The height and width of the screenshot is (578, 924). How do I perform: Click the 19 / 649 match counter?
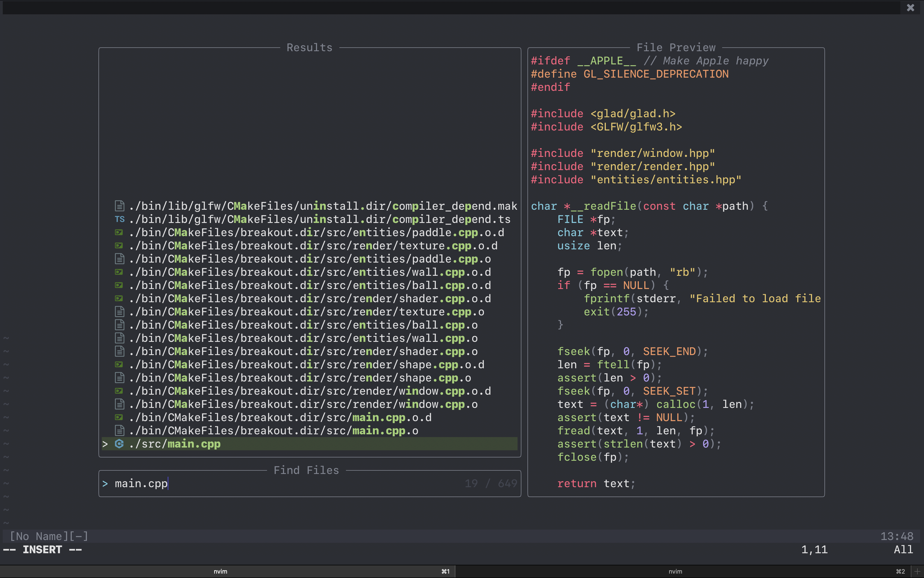491,484
